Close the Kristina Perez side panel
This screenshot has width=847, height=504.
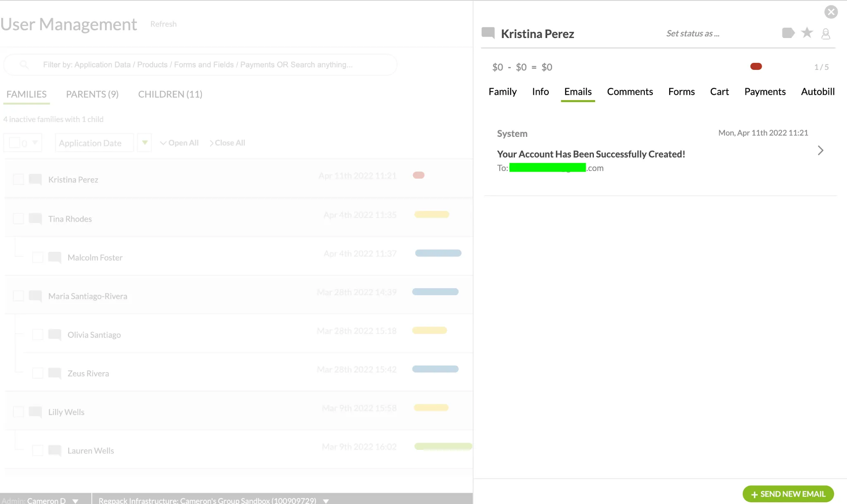click(x=831, y=12)
